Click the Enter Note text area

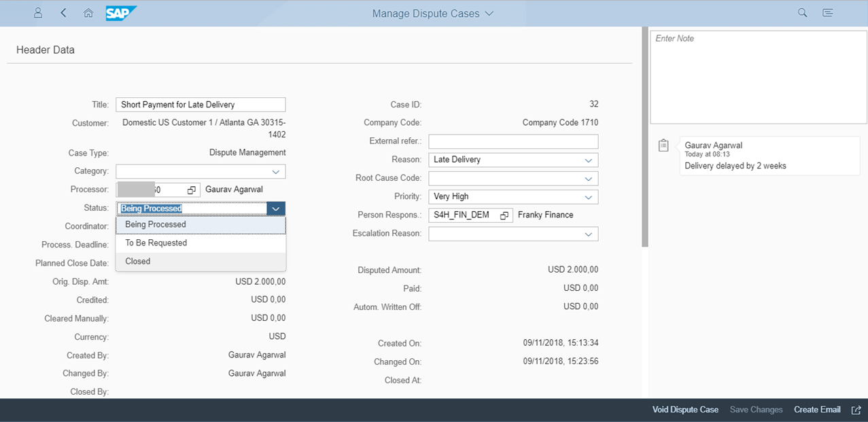(x=759, y=77)
